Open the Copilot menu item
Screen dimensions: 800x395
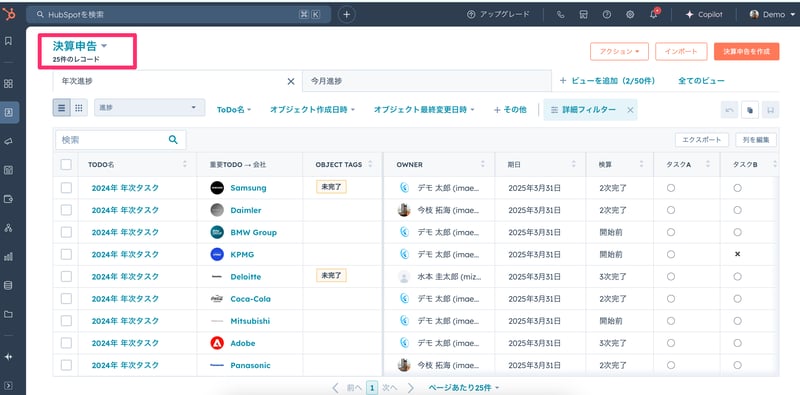[x=704, y=15]
